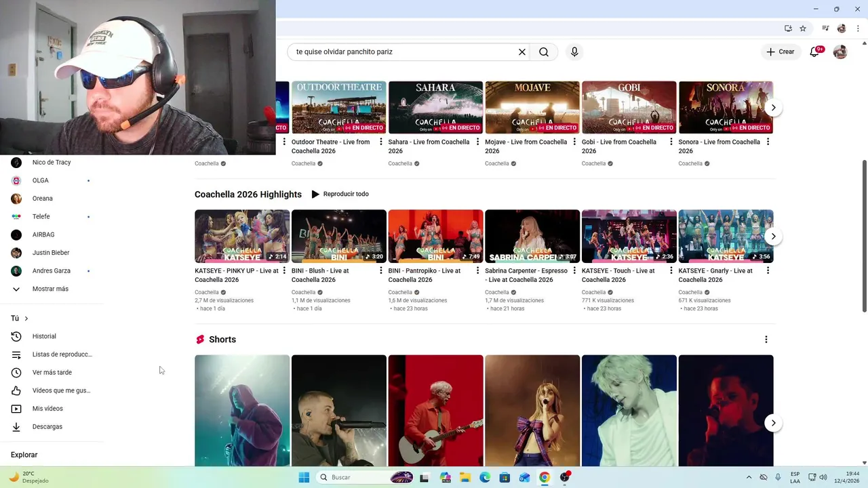The height and width of the screenshot is (488, 868).
Task: Open the Andres Garza subscription channel
Action: (52, 270)
